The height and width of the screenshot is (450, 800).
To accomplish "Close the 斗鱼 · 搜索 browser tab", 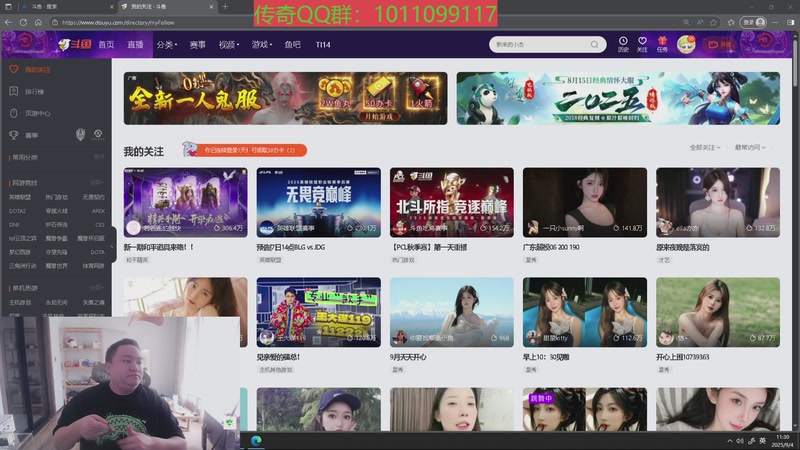I will click(112, 7).
